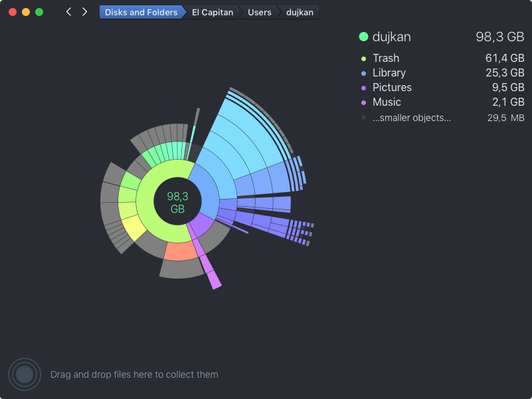532x399 pixels.
Task: Click the violet Music color dot
Action: (363, 102)
